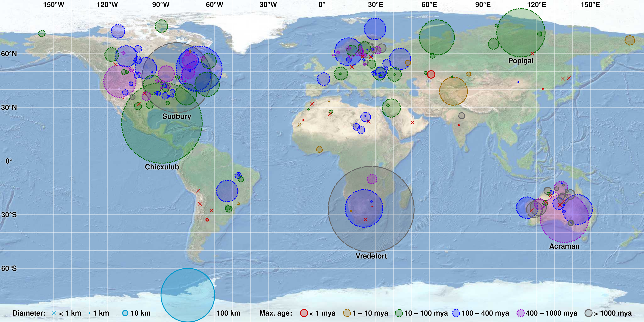Click the '60°S' latitude label
The height and width of the screenshot is (322, 644).
point(9,269)
